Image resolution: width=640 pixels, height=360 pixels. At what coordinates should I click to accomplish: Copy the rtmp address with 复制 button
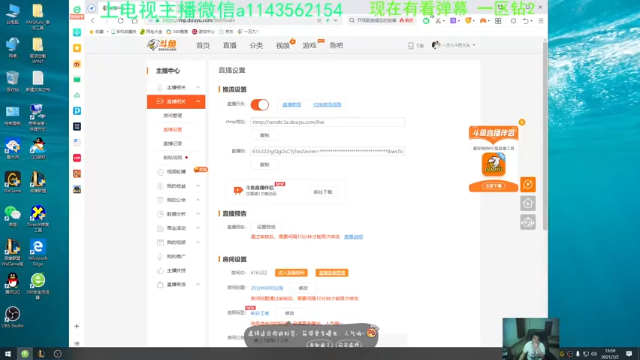[264, 135]
